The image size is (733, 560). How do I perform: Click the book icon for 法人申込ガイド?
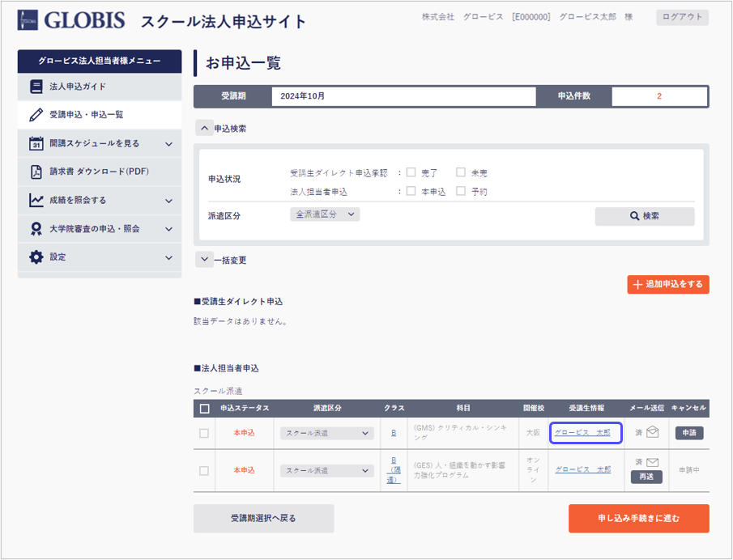36,87
